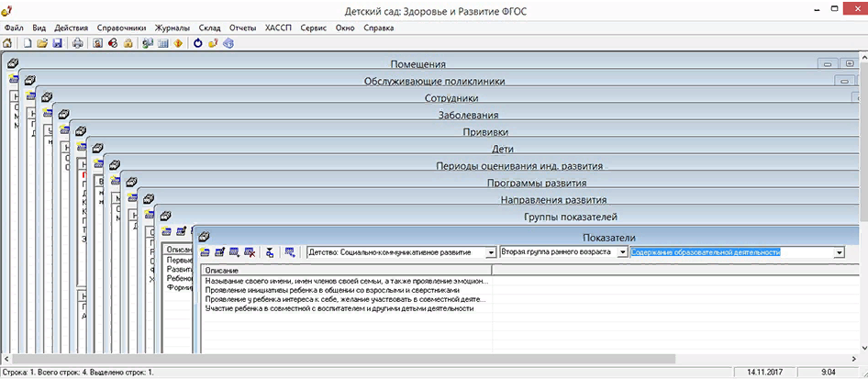Click the calendar grid toolbar icon
Image resolution: width=868 pixels, height=379 pixels.
162,43
